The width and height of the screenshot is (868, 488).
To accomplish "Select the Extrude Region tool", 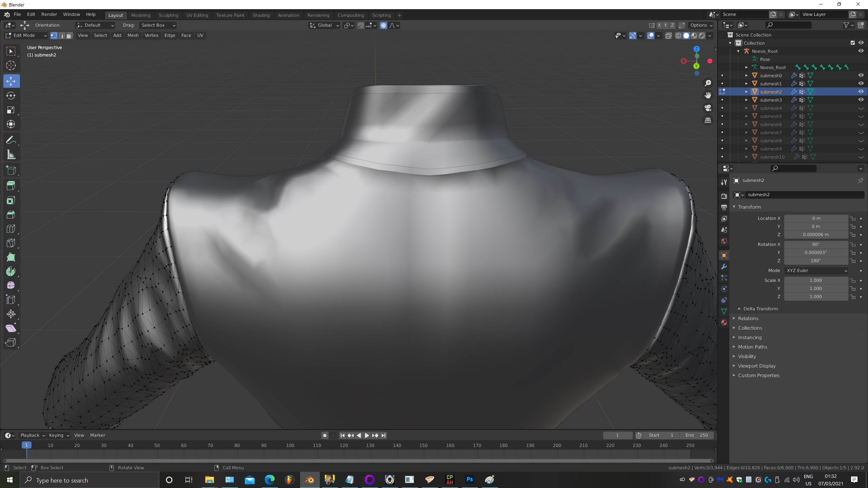I will [x=11, y=186].
